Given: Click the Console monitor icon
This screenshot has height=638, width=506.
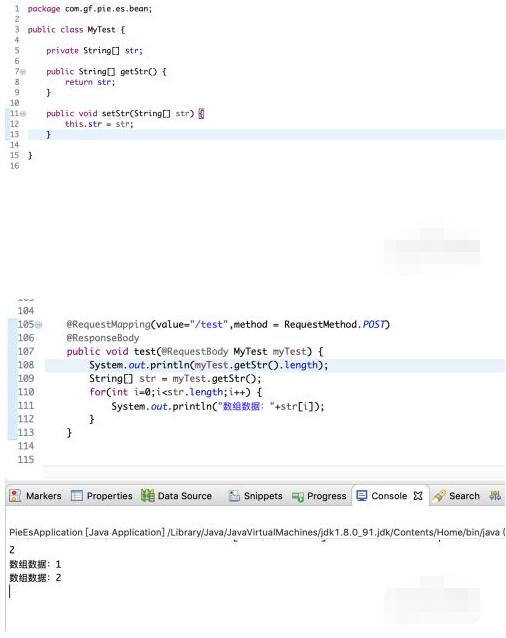Looking at the screenshot, I should (x=361, y=495).
